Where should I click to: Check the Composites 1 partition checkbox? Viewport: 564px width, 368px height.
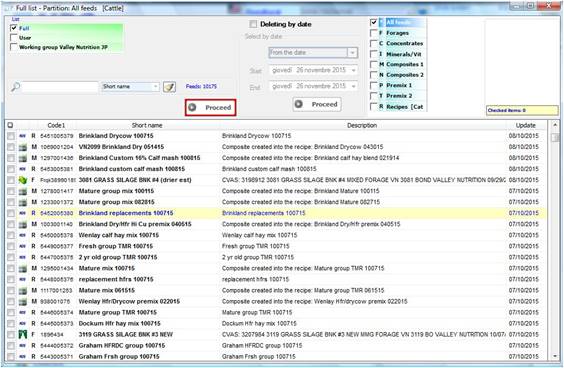(373, 64)
